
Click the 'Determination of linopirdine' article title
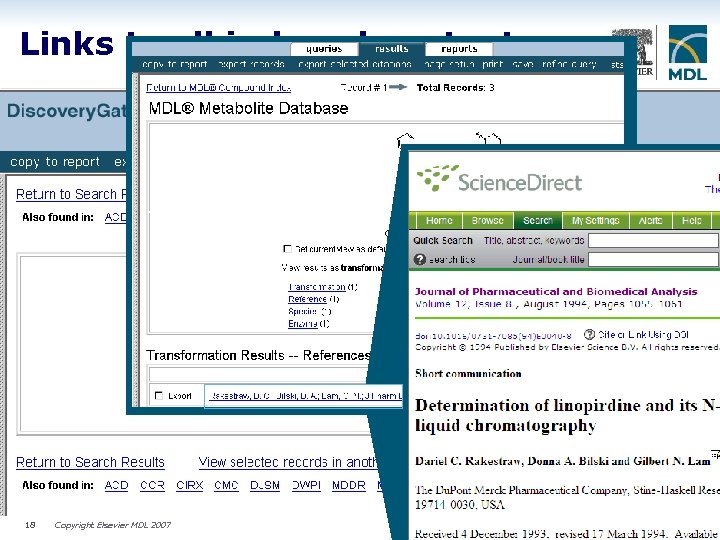coord(567,415)
